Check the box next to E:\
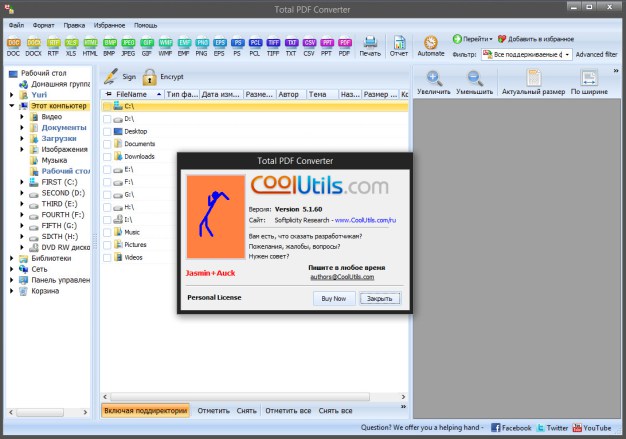Screen dimensions: 626x439 107,170
